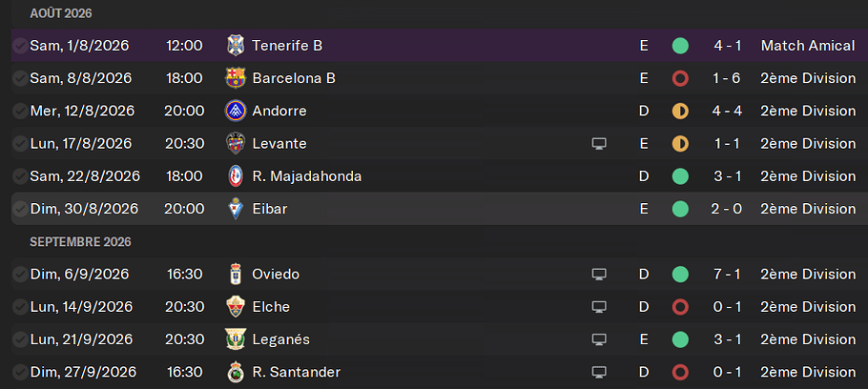The height and width of the screenshot is (389, 868).
Task: Toggle the checkmark next to 27/9/2026 fixture
Action: coord(20,372)
